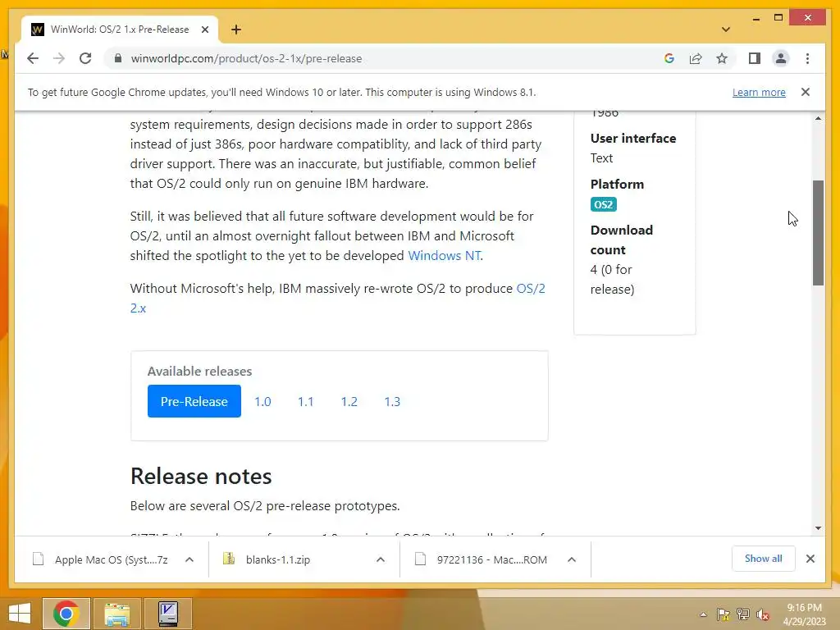Image resolution: width=840 pixels, height=630 pixels.
Task: Click the 'Release notes' heading
Action: pyautogui.click(x=201, y=477)
